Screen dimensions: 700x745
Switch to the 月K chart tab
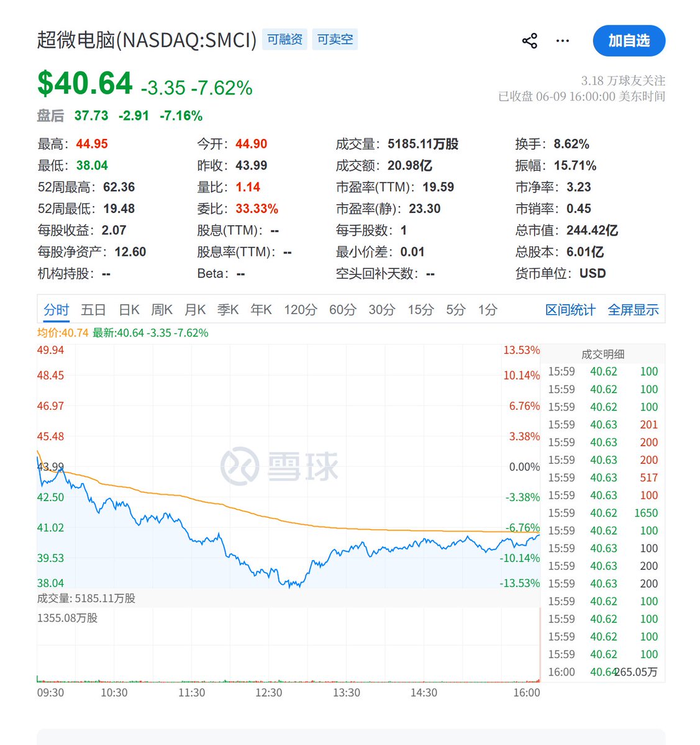(x=195, y=310)
